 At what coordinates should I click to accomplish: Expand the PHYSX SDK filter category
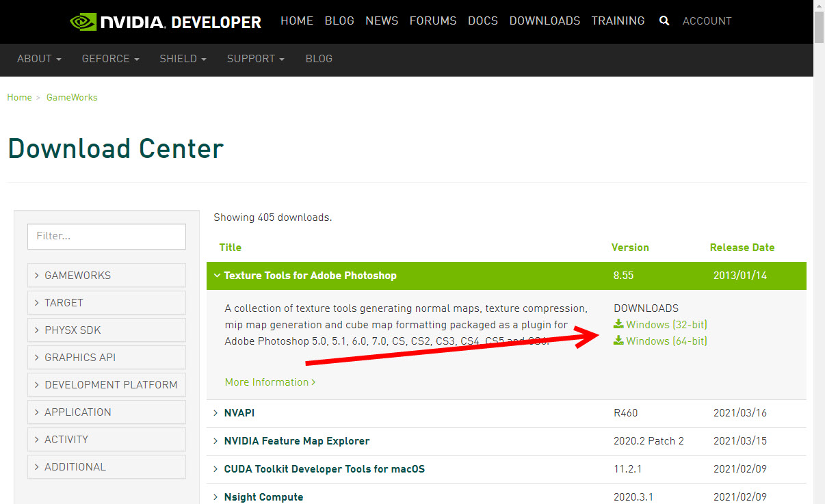click(107, 330)
